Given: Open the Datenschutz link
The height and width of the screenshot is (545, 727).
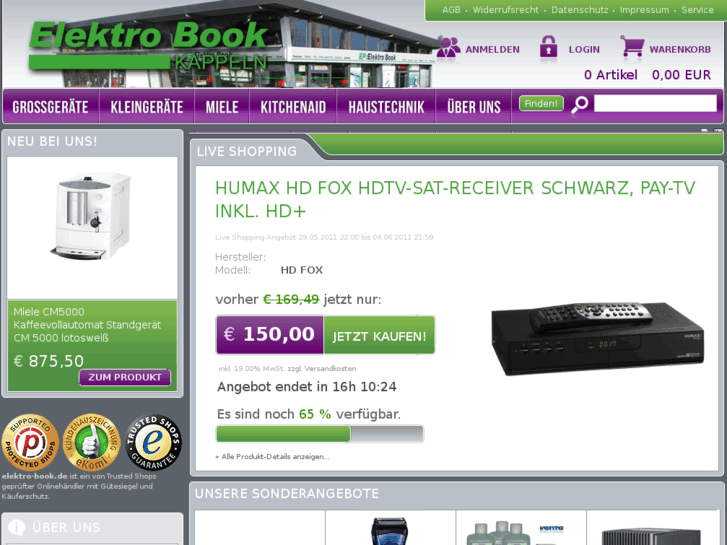Looking at the screenshot, I should tap(580, 10).
